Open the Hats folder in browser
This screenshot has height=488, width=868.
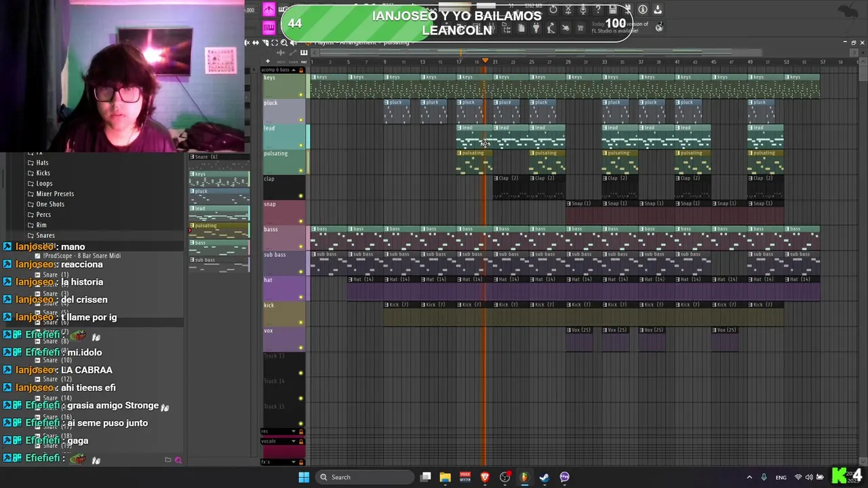pyautogui.click(x=42, y=163)
